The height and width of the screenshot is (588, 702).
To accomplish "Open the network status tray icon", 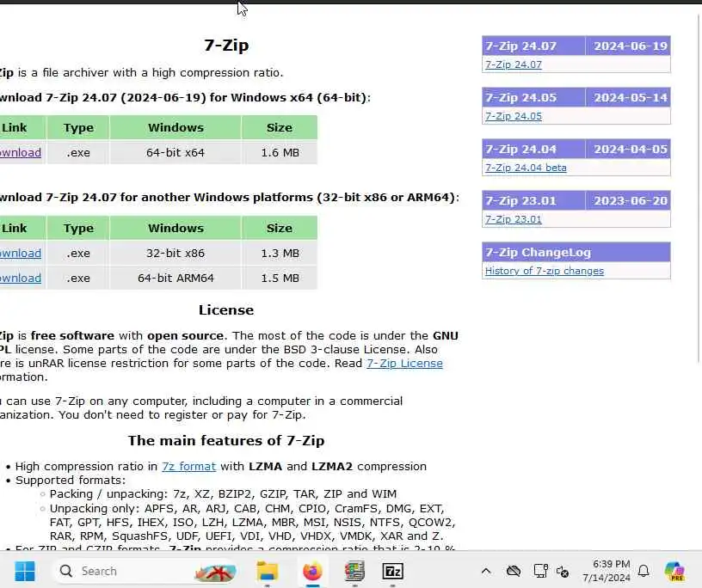I will (541, 571).
